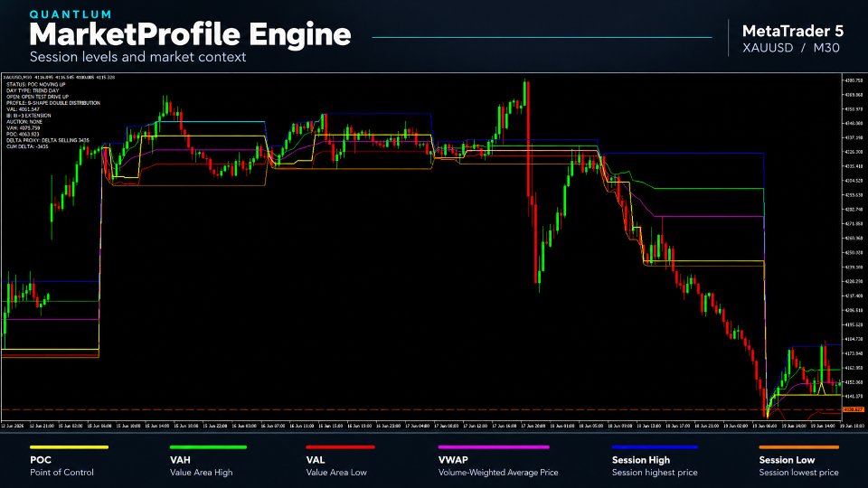Image resolution: width=868 pixels, height=488 pixels.
Task: Click the bold 'POC' legend label
Action: pyautogui.click(x=41, y=460)
